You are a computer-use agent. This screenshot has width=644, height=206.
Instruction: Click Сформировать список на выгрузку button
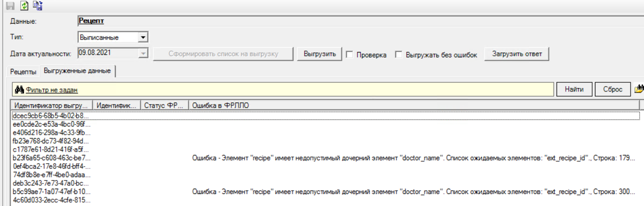point(223,53)
